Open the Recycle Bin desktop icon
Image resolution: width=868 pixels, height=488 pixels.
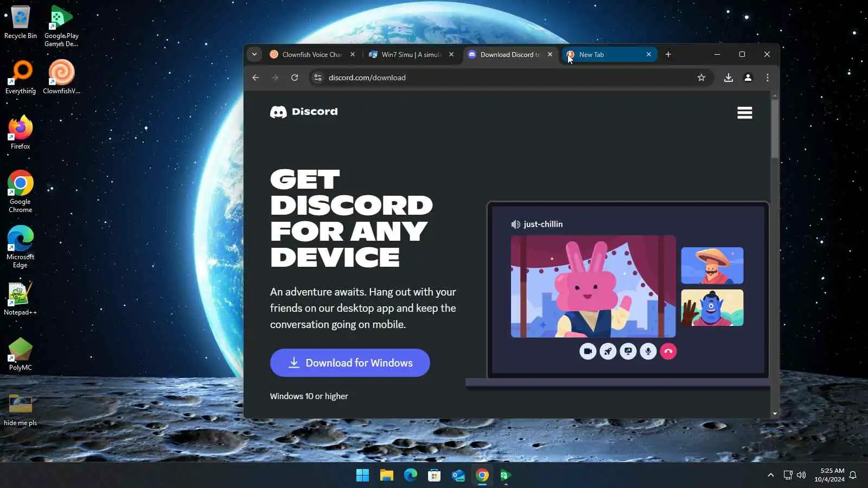click(x=21, y=22)
